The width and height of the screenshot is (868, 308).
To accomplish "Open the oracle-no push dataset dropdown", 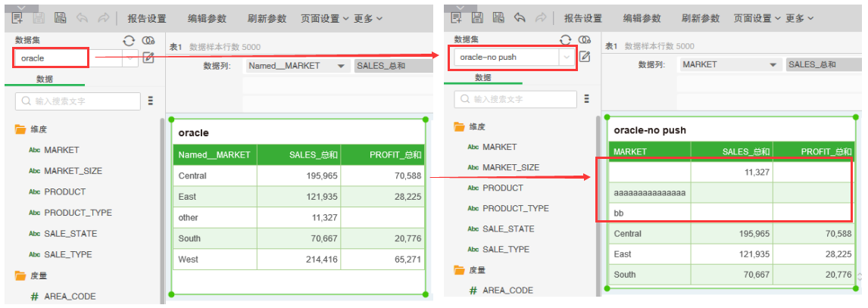I will tap(565, 57).
